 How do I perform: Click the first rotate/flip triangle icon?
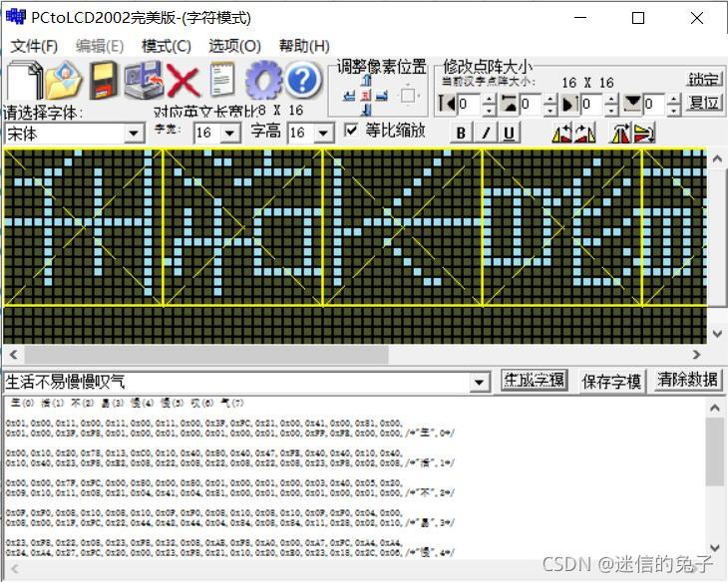pyautogui.click(x=561, y=134)
